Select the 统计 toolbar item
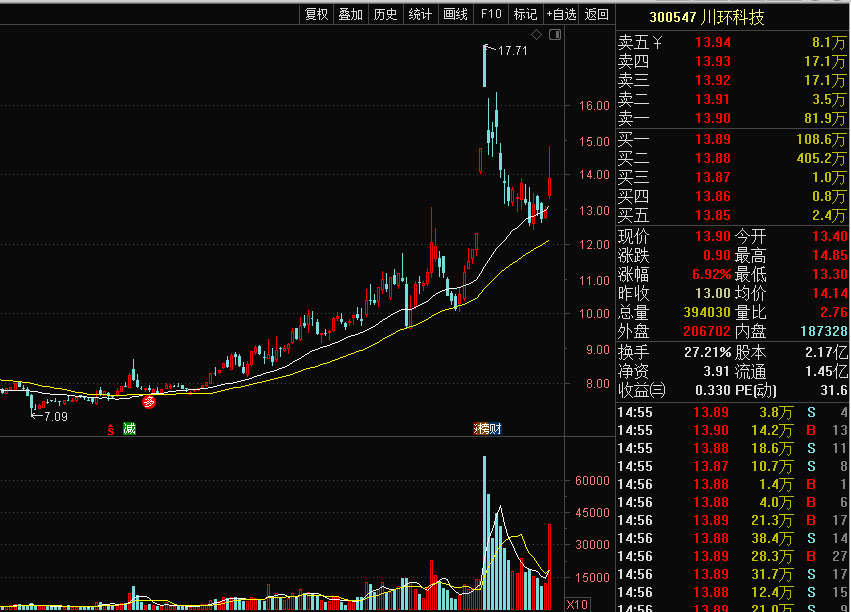851x612 pixels. tap(420, 14)
